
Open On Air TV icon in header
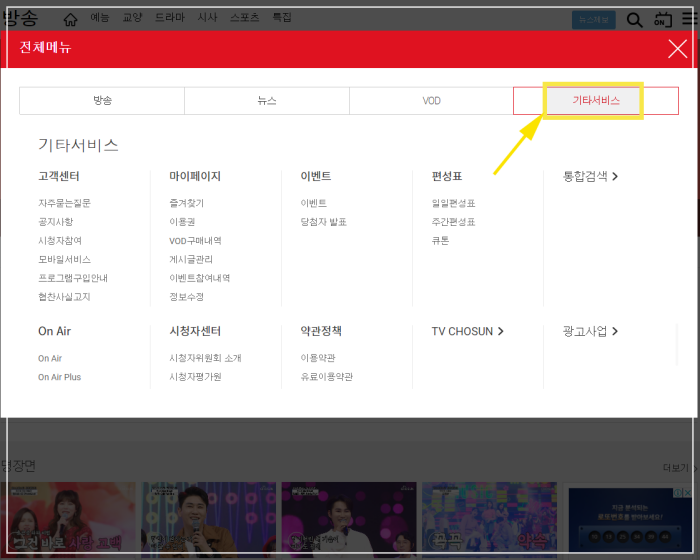tap(663, 20)
